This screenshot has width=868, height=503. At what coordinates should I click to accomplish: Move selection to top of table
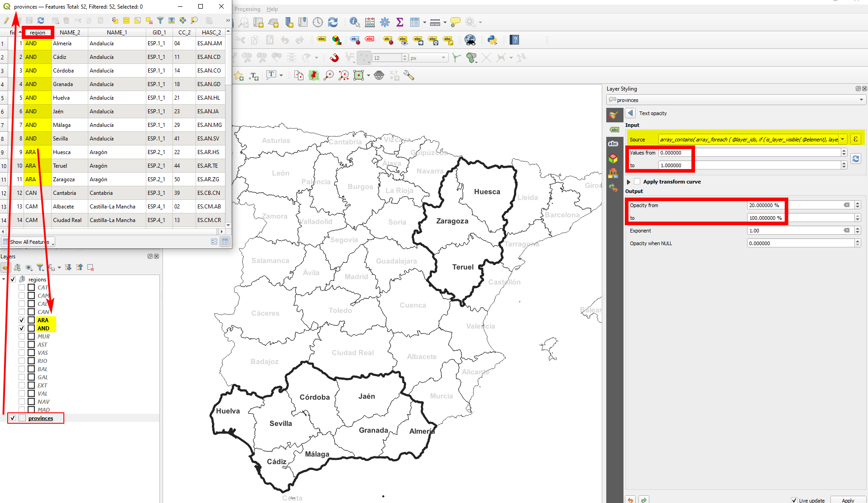tap(172, 20)
